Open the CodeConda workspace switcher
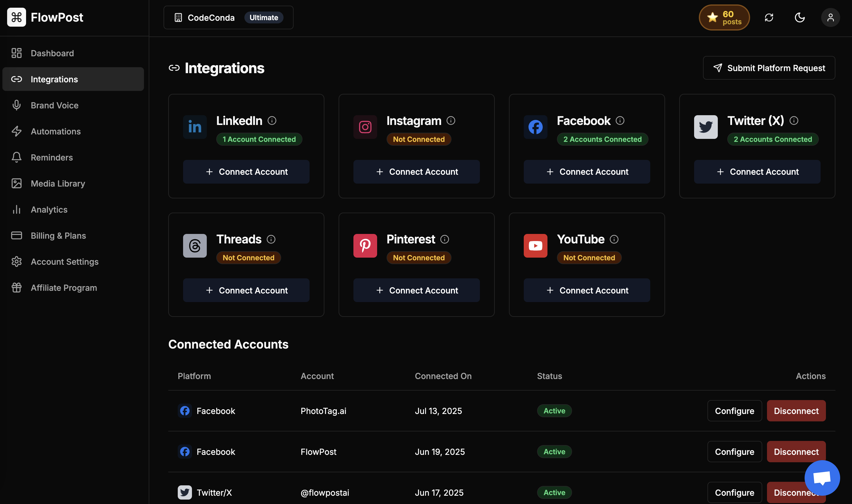852x504 pixels. (228, 18)
